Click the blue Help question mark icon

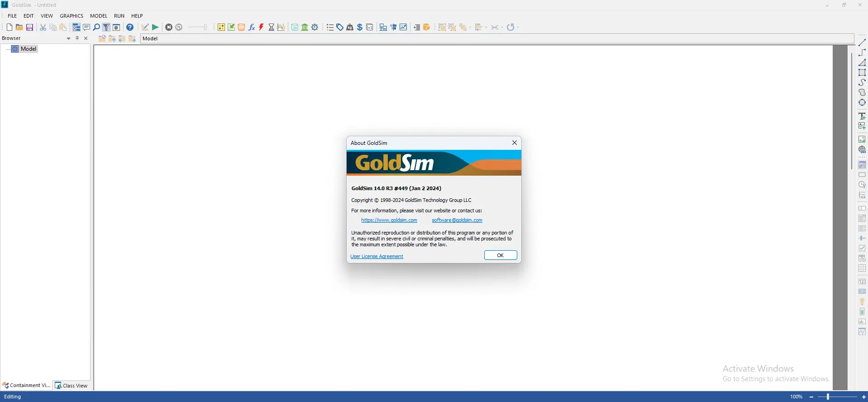click(x=130, y=28)
